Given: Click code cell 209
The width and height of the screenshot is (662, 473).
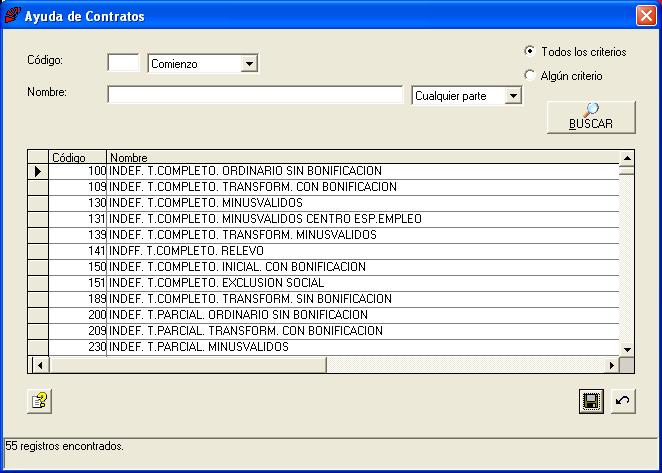Looking at the screenshot, I should point(78,331).
